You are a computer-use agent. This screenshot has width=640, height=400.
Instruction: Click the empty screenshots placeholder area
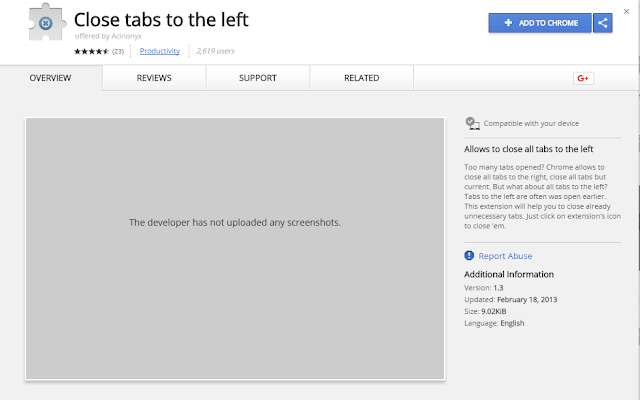click(235, 249)
